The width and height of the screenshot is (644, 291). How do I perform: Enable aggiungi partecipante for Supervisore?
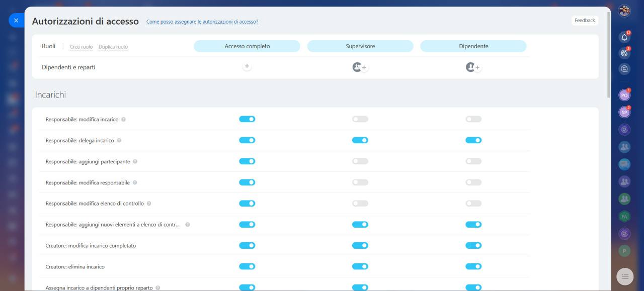click(x=360, y=161)
